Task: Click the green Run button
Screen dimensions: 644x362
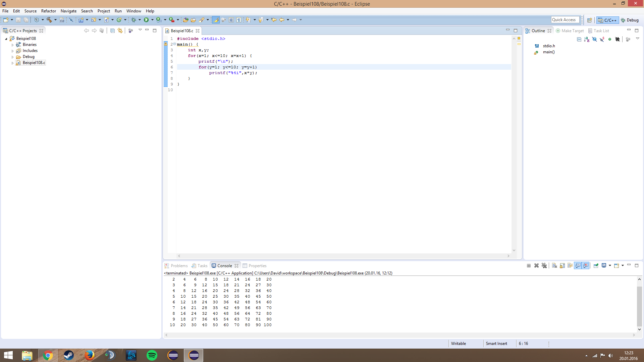Action: pyautogui.click(x=146, y=20)
